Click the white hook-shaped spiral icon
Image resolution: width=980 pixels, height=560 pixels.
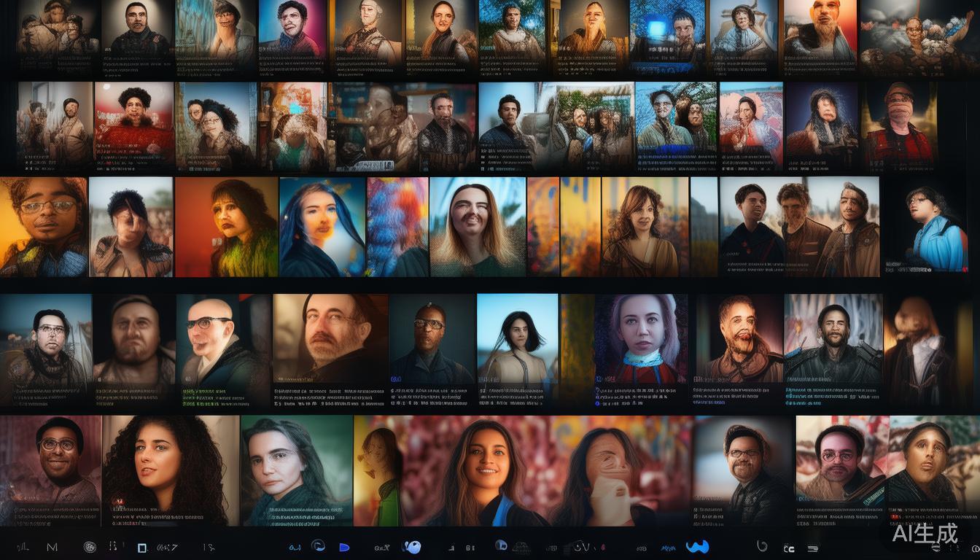pyautogui.click(x=763, y=545)
